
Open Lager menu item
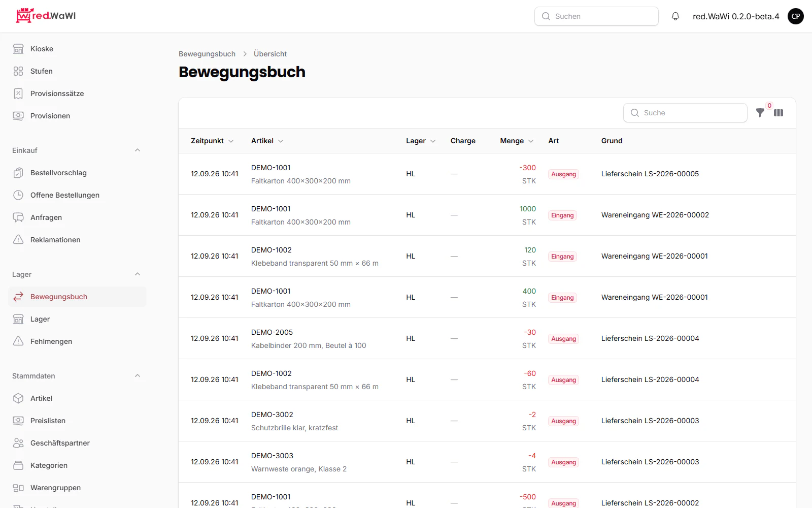(77, 319)
